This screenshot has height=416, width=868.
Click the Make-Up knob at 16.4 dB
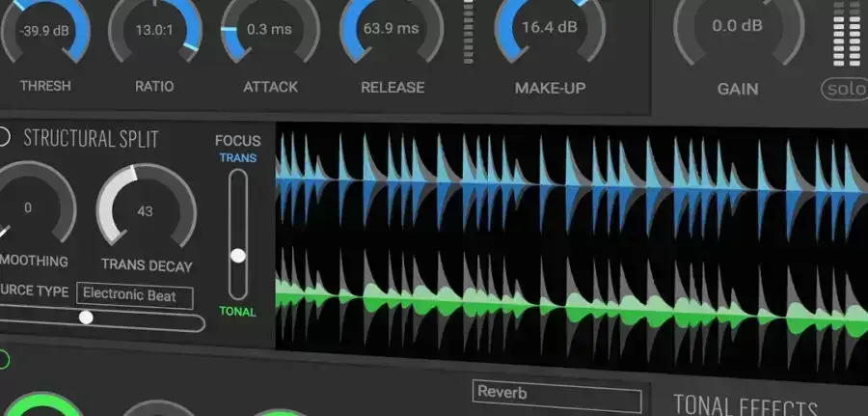pyautogui.click(x=549, y=27)
